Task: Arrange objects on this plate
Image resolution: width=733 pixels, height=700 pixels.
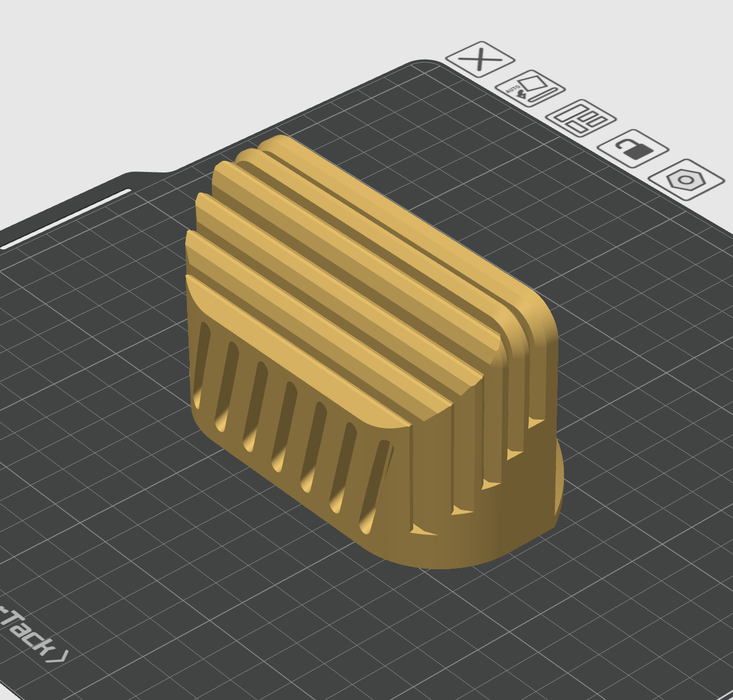Action: tap(581, 118)
